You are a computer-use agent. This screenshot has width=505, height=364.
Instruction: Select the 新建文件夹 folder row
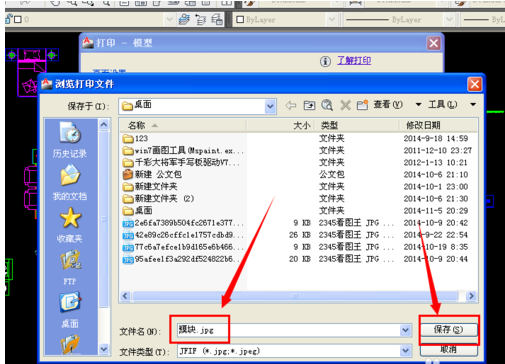(150, 187)
